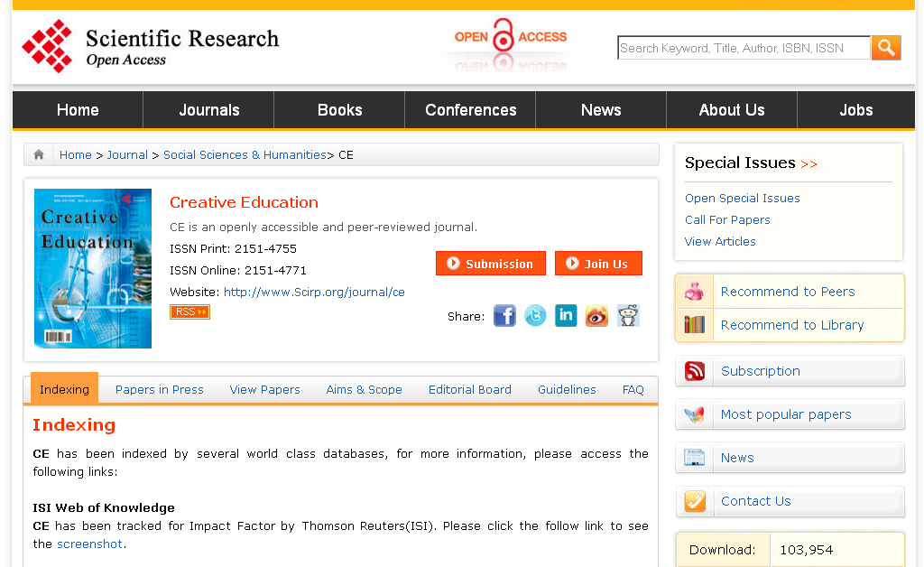Open the Contact Us link
Viewport: 924px width, 567px height.
click(756, 501)
